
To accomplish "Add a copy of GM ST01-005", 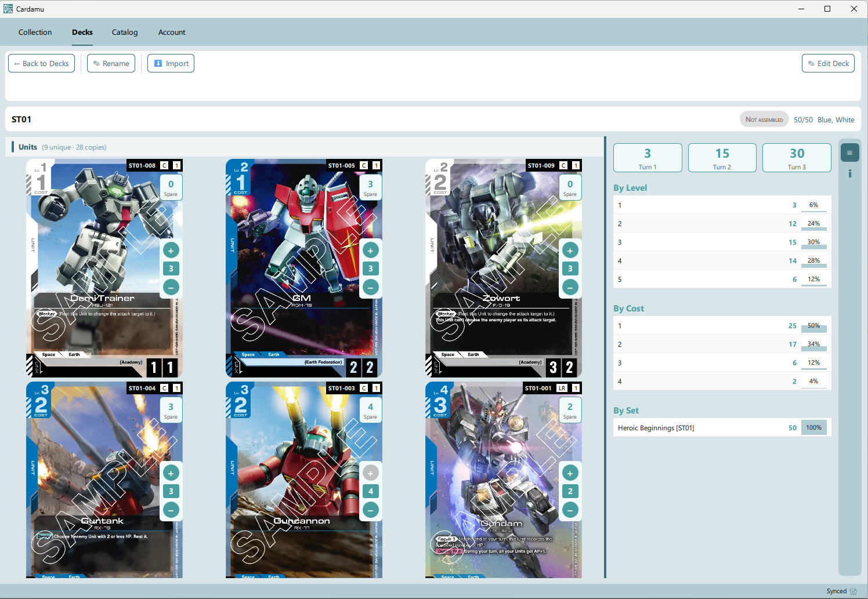I will click(370, 251).
